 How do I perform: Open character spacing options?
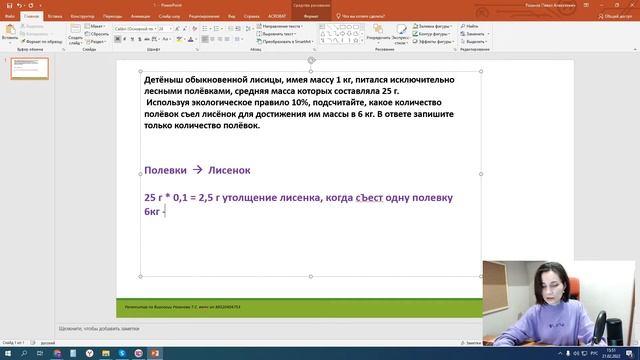[156, 39]
